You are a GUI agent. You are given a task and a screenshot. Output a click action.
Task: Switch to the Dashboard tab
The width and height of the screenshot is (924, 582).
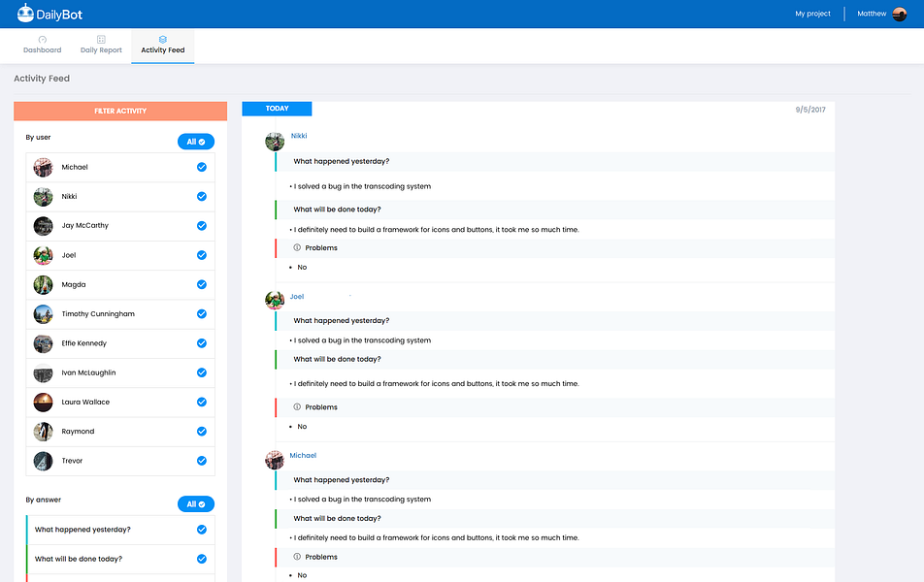pyautogui.click(x=42, y=46)
